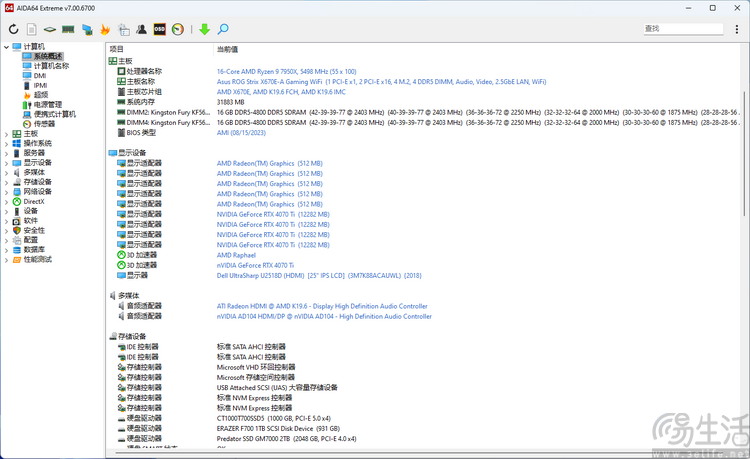Open the Asus ROG Strix X670E-A link
This screenshot has width=750, height=459.
[x=381, y=82]
